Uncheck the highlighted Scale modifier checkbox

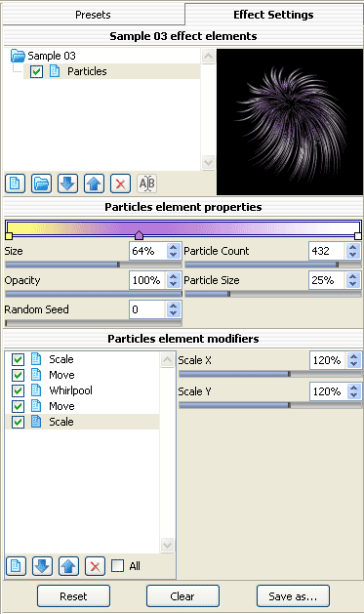18,422
